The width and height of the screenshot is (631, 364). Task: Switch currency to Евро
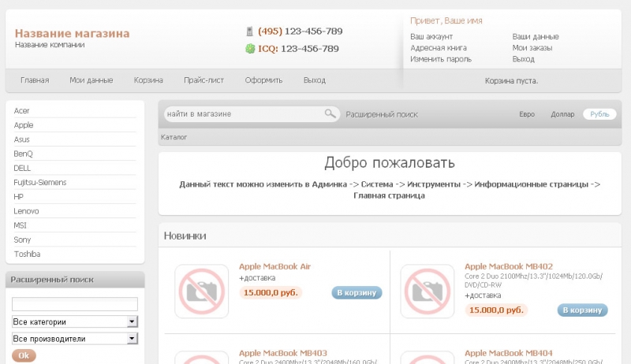click(527, 114)
